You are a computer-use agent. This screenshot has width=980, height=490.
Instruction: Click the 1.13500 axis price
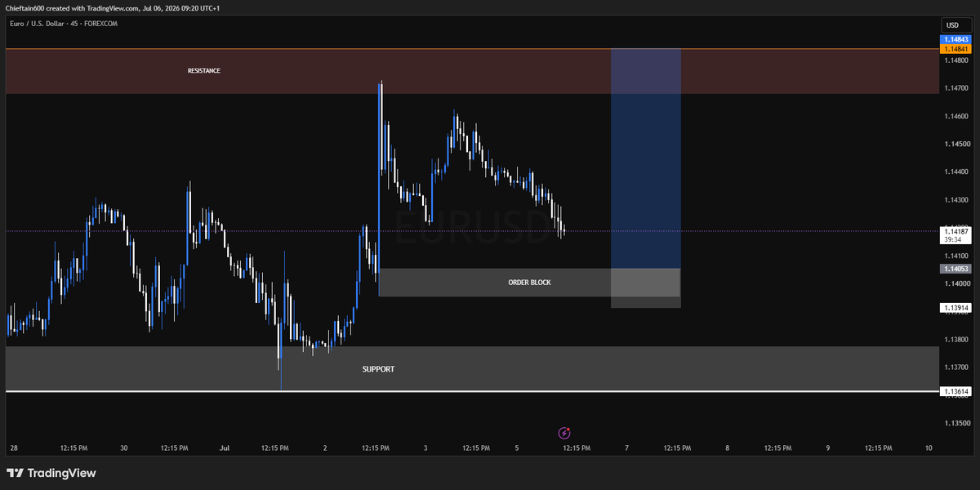coord(956,424)
